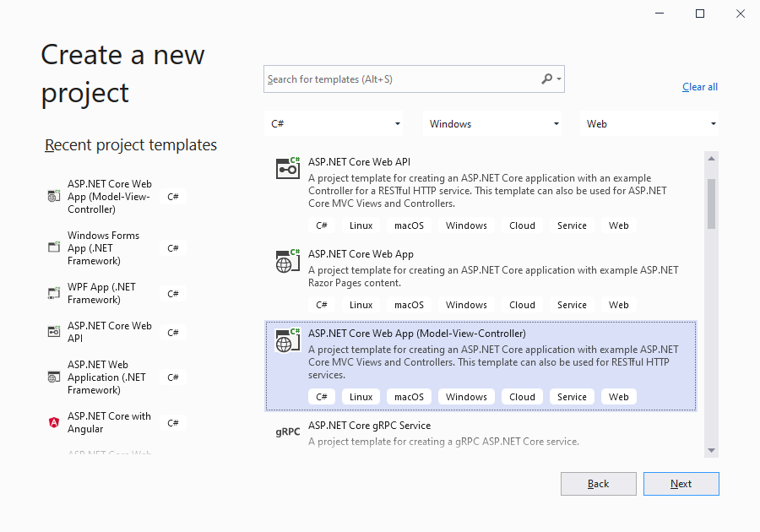This screenshot has height=532, width=760.
Task: Click the Recent project templates heading
Action: (x=131, y=145)
